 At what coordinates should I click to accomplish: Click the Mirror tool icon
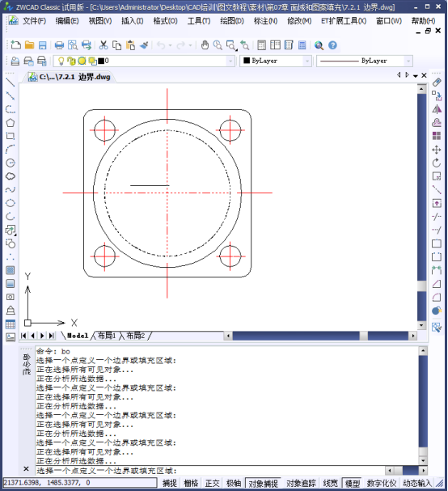[437, 109]
